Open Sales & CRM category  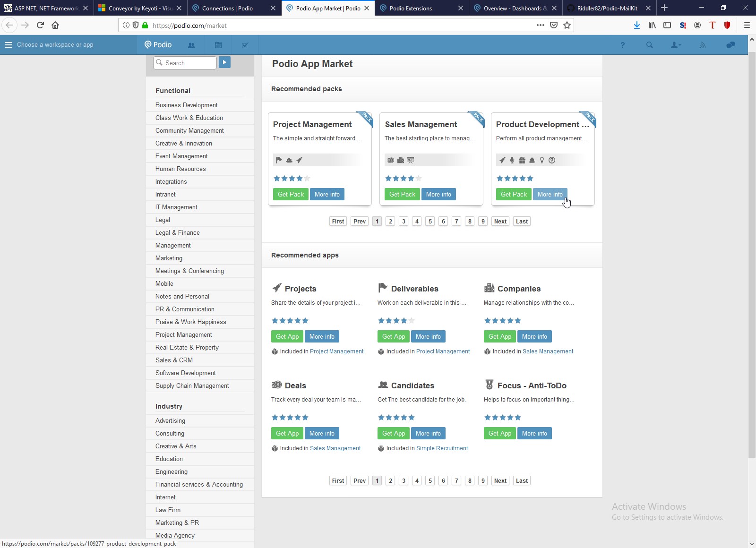174,360
